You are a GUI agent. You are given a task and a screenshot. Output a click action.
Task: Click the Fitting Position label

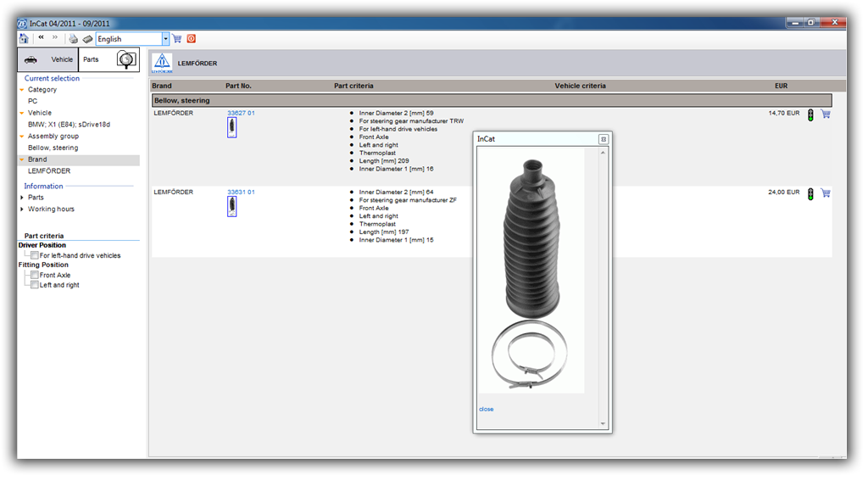tap(43, 265)
